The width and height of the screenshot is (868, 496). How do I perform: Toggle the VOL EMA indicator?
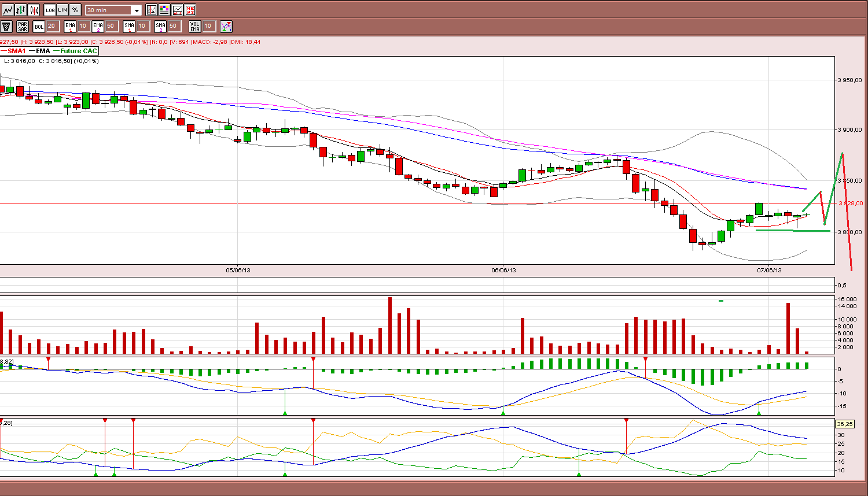[195, 26]
